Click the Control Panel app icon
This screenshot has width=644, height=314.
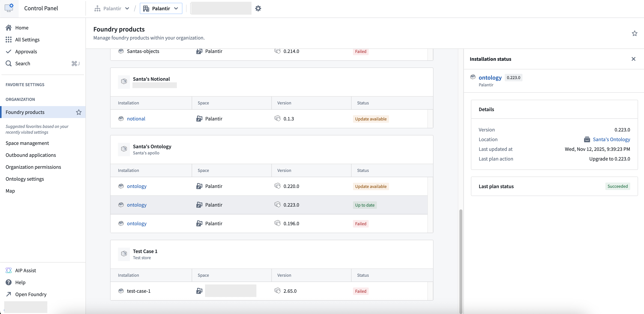(x=9, y=8)
